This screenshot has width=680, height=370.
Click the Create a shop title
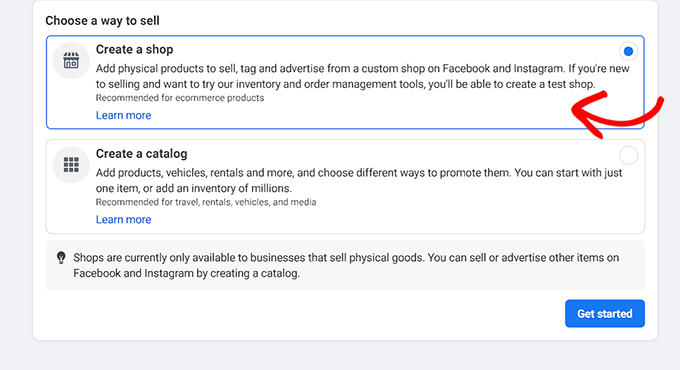pos(134,49)
